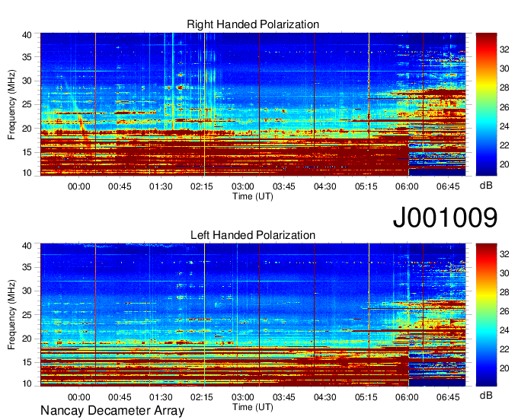Viewport: 518px width, 420px height.
Task: Click the 35 MHz tick of Right Handed plot
Action: (27, 57)
